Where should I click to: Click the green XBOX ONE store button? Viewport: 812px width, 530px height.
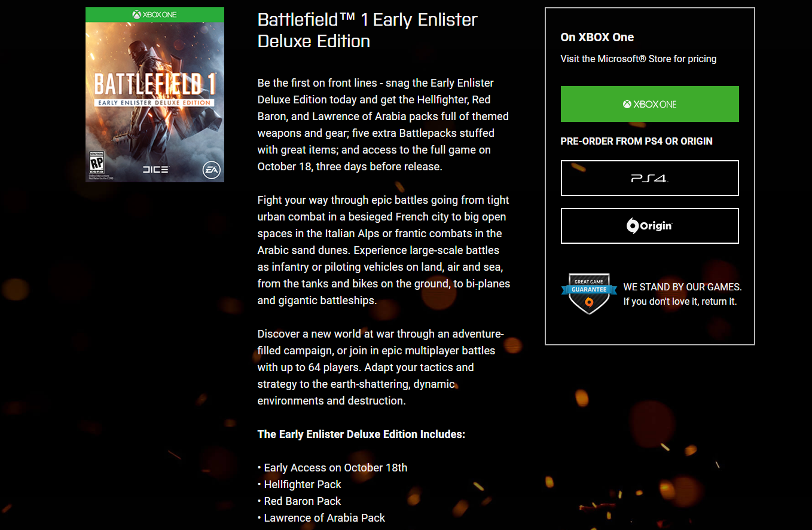click(x=649, y=104)
